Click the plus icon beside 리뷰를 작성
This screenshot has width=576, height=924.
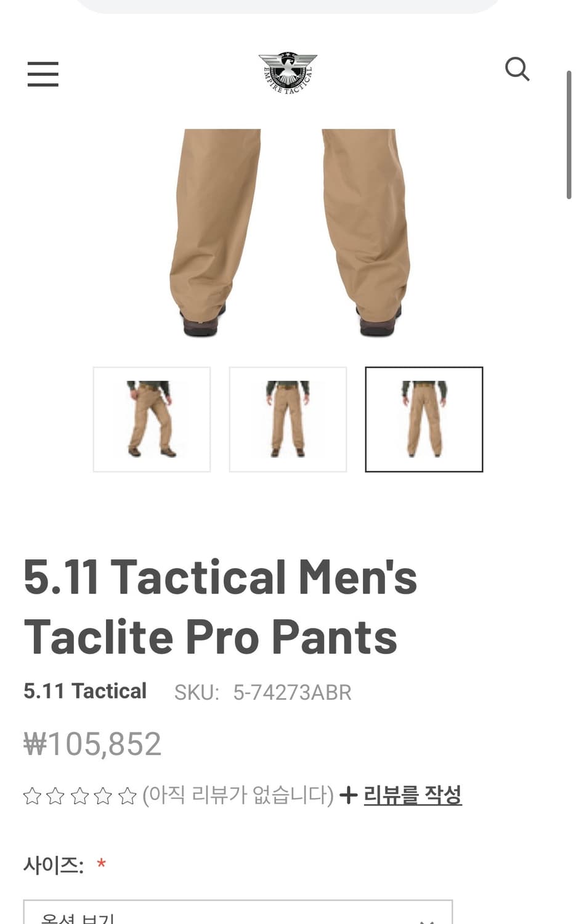pyautogui.click(x=349, y=795)
